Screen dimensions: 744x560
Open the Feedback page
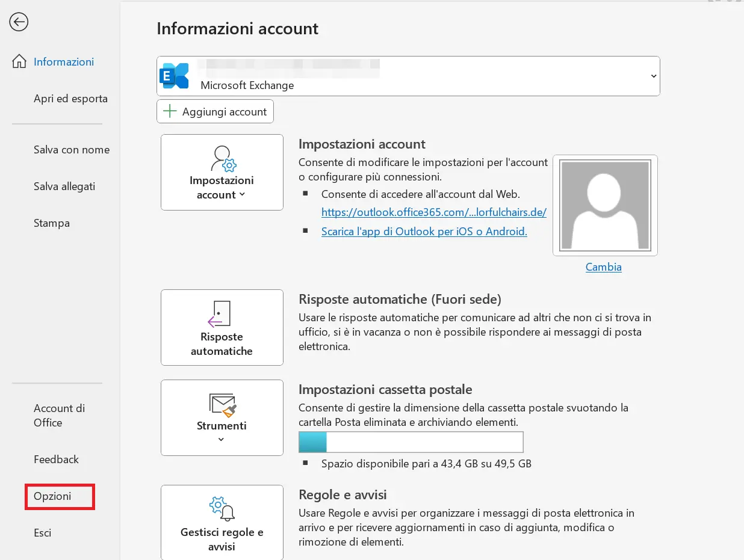(56, 460)
